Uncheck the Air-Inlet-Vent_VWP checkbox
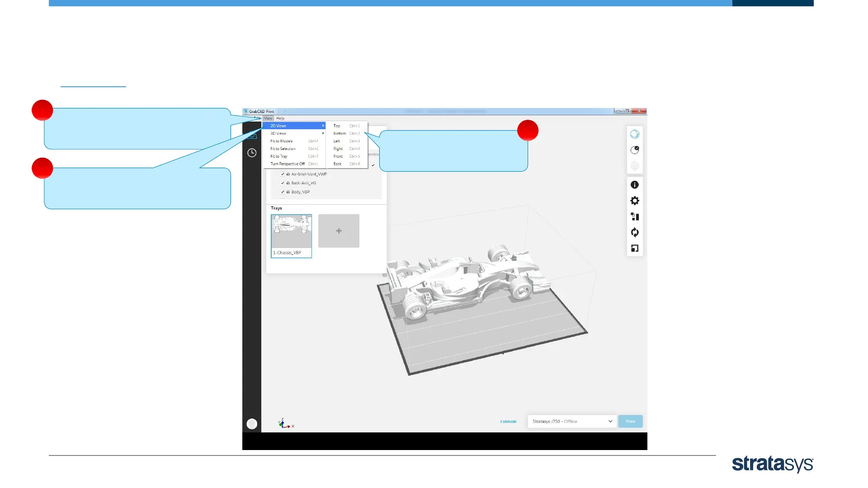 [x=283, y=174]
